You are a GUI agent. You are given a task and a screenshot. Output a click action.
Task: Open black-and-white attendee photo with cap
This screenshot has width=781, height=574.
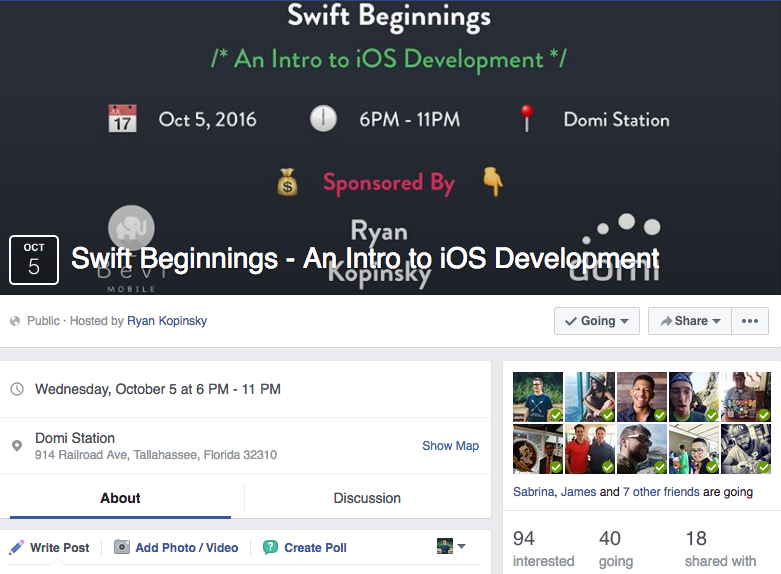(x=746, y=448)
